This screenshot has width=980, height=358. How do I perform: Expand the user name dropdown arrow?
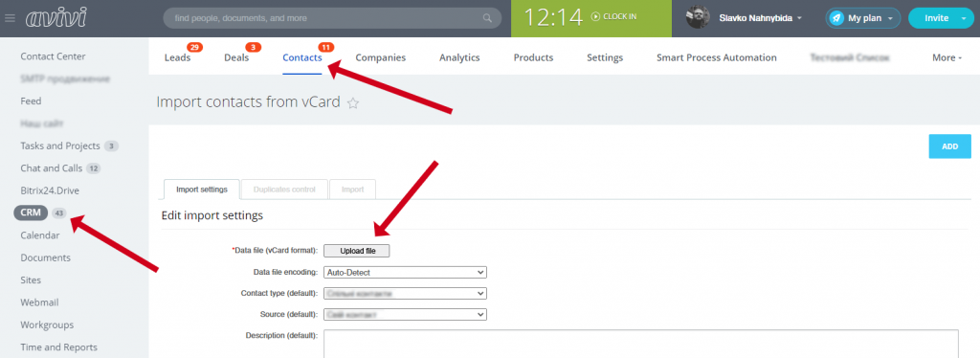pyautogui.click(x=799, y=19)
